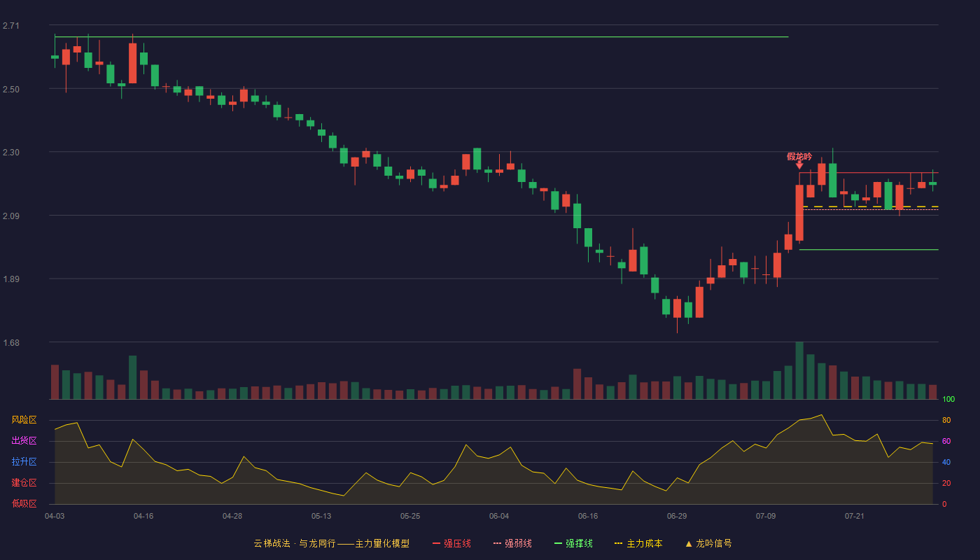
Task: Select the 风险区 zone label
Action: [24, 420]
